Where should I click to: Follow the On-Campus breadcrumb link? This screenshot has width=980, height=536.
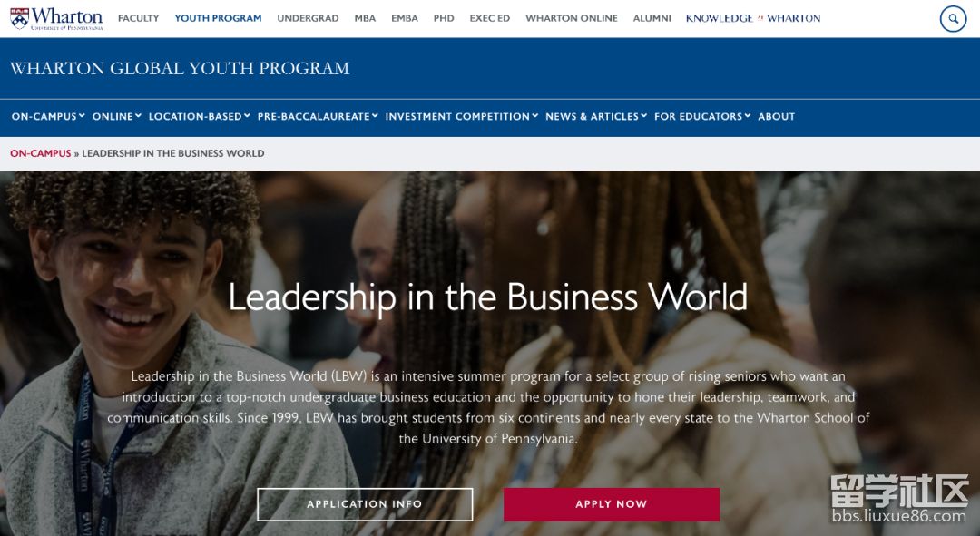pos(41,153)
